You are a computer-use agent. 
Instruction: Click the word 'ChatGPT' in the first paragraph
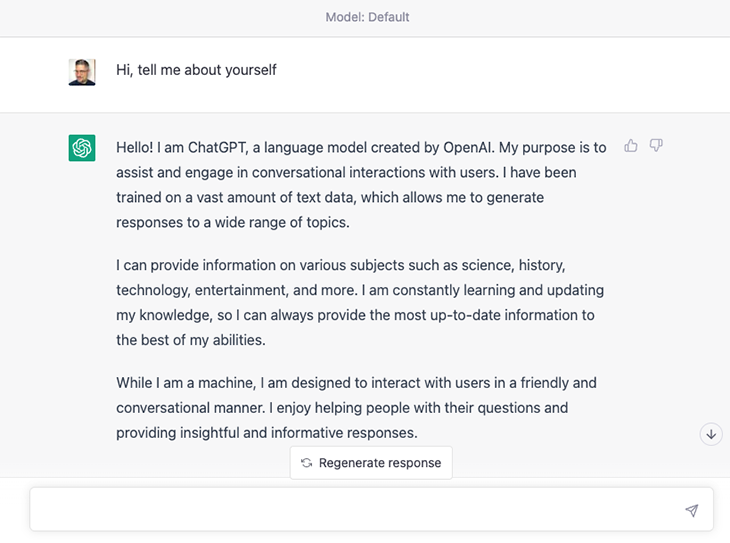(x=216, y=148)
